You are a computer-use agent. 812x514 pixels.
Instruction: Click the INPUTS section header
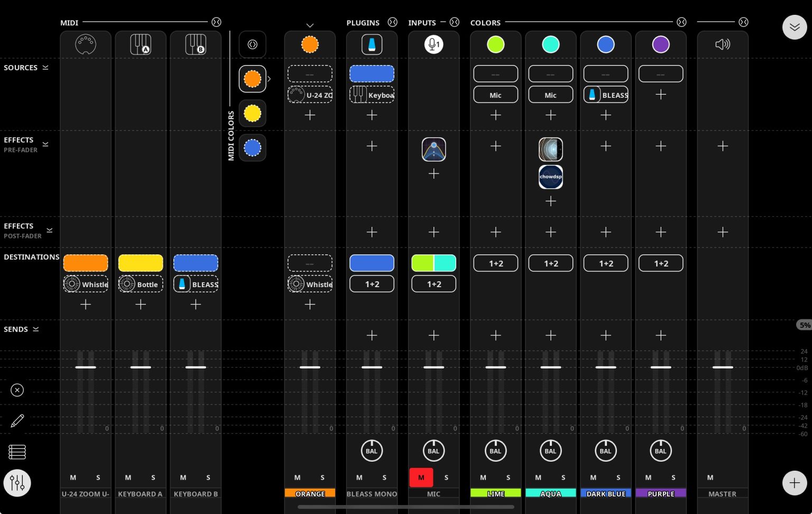click(x=422, y=23)
